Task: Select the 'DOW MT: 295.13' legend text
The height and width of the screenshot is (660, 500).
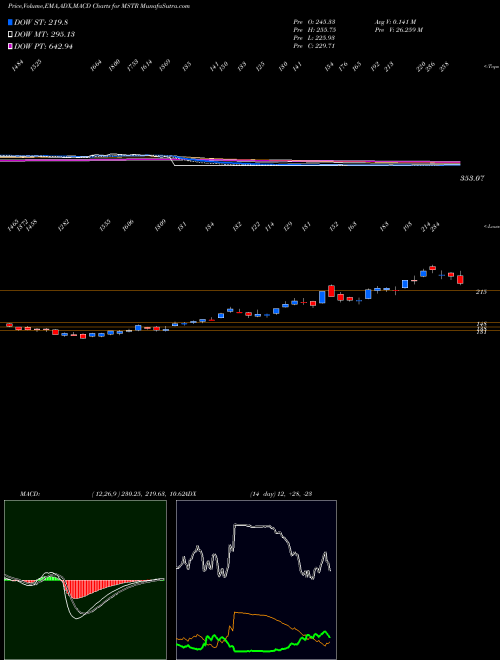Action: pyautogui.click(x=44, y=34)
